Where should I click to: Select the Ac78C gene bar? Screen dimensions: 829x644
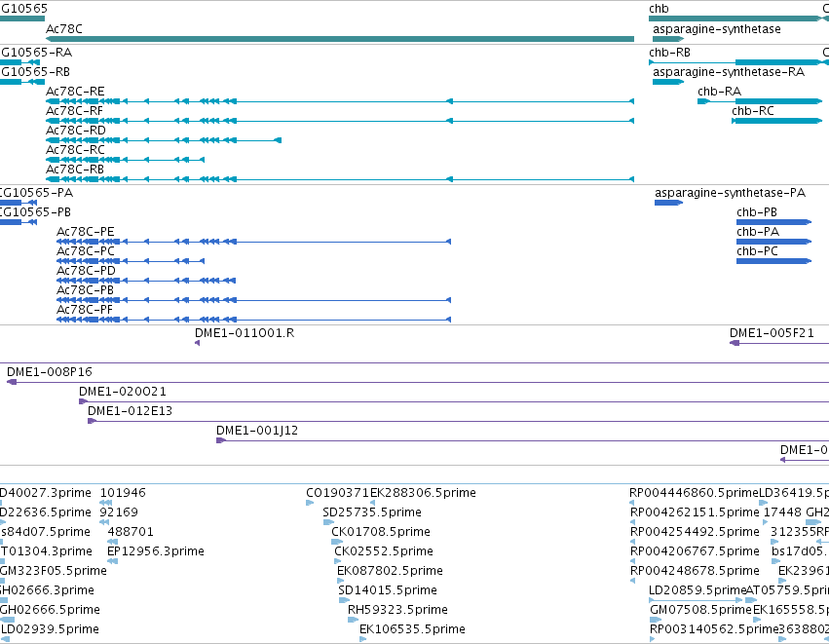[340, 39]
